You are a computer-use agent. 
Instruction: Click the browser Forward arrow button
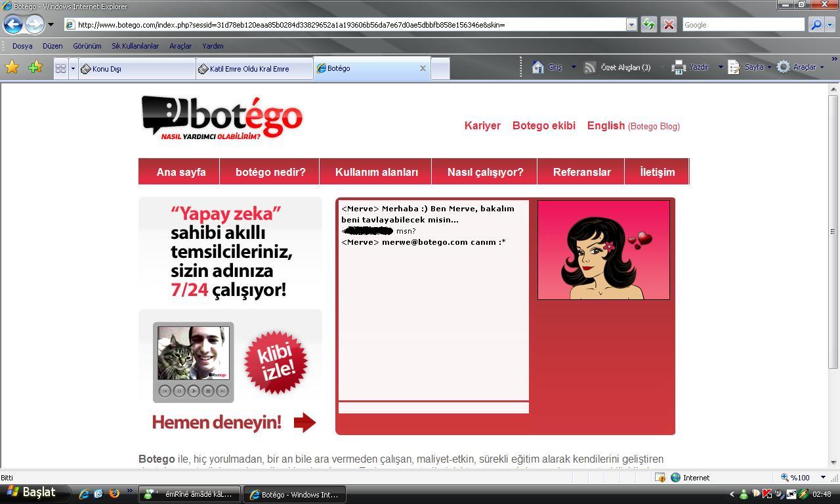(x=34, y=24)
